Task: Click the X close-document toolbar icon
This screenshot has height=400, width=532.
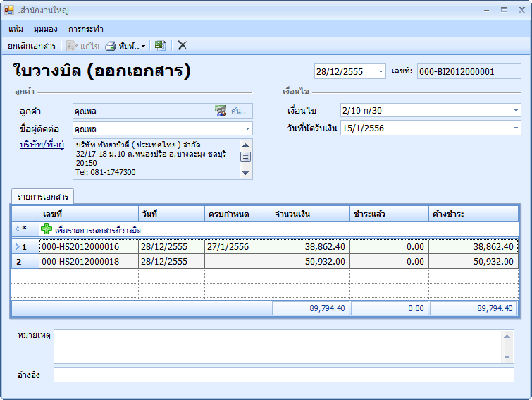Action: [182, 46]
